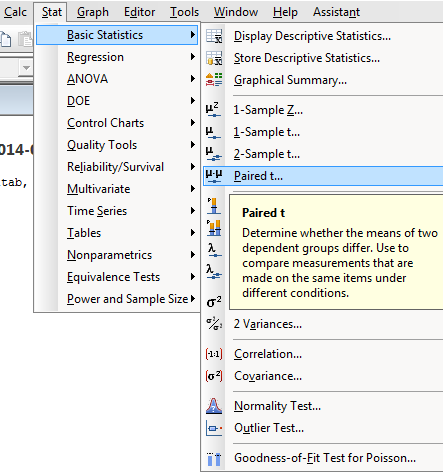This screenshot has width=443, height=475.
Task: Click the paste clipboard toolbar icon
Action: tap(25, 39)
